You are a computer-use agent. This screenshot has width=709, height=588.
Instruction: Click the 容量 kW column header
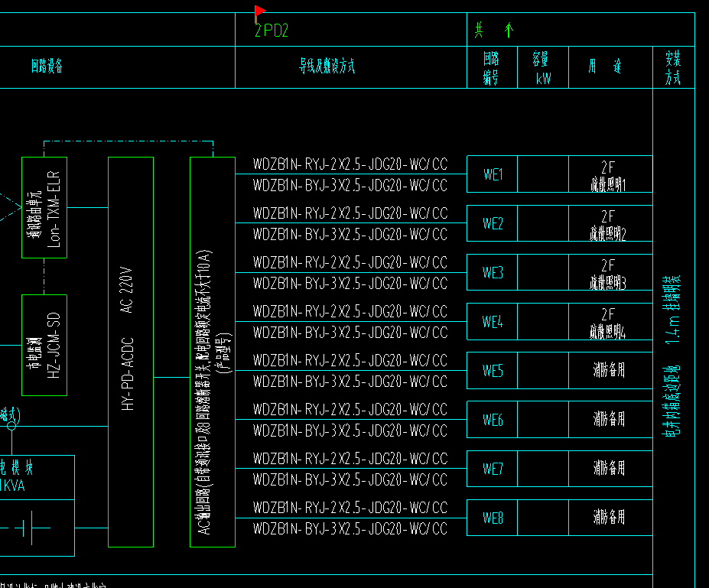(x=542, y=68)
